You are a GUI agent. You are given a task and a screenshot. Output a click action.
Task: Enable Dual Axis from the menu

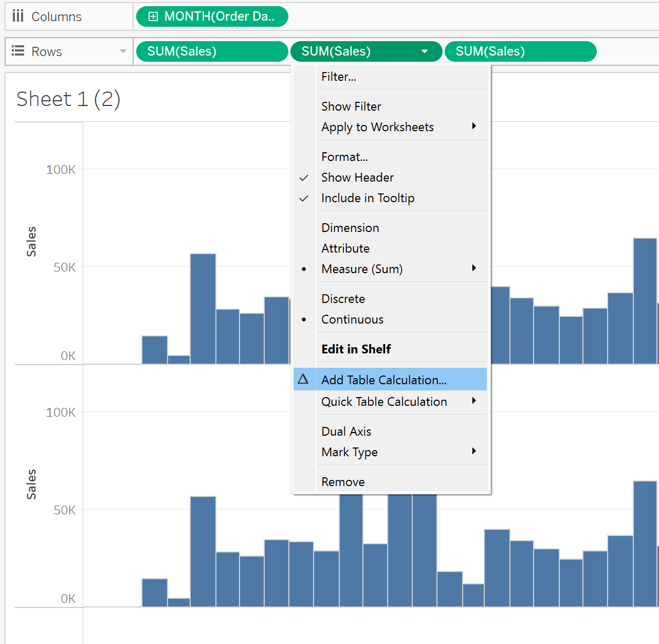[346, 432]
